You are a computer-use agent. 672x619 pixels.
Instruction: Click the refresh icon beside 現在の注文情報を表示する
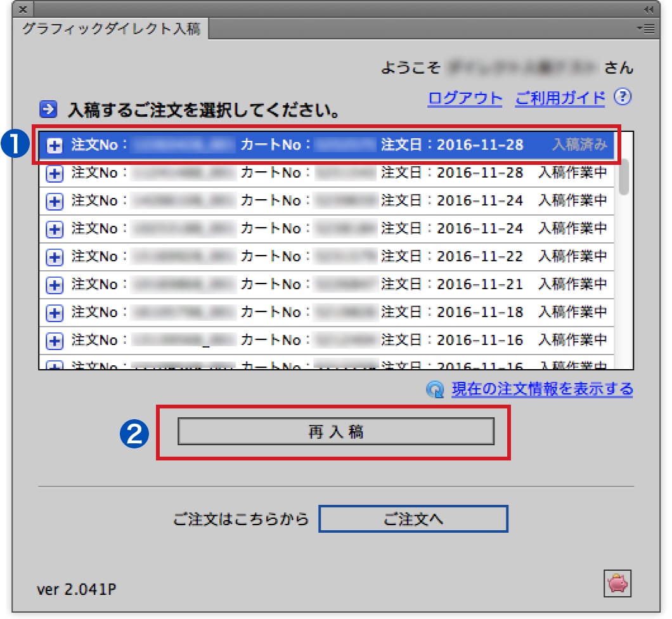click(x=436, y=389)
